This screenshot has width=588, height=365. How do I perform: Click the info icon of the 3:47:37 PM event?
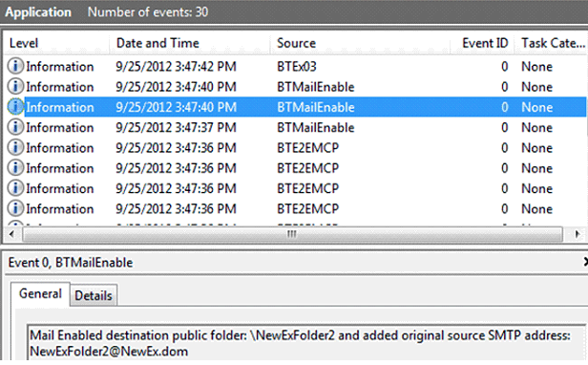pos(15,127)
